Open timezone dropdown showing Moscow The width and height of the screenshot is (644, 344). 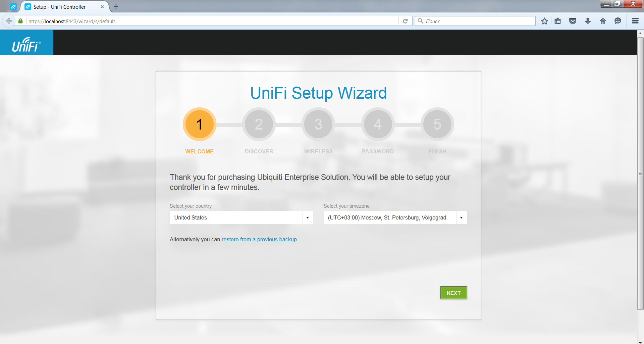(395, 217)
